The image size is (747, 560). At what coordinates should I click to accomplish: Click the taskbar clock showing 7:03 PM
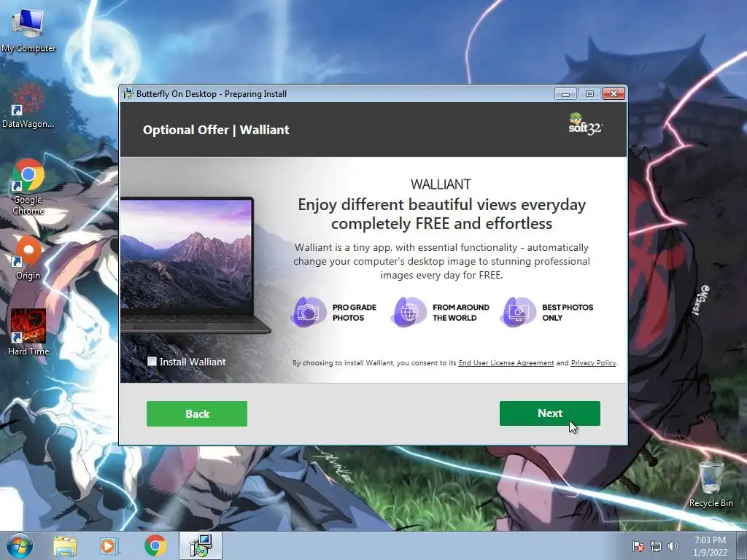coord(710,546)
